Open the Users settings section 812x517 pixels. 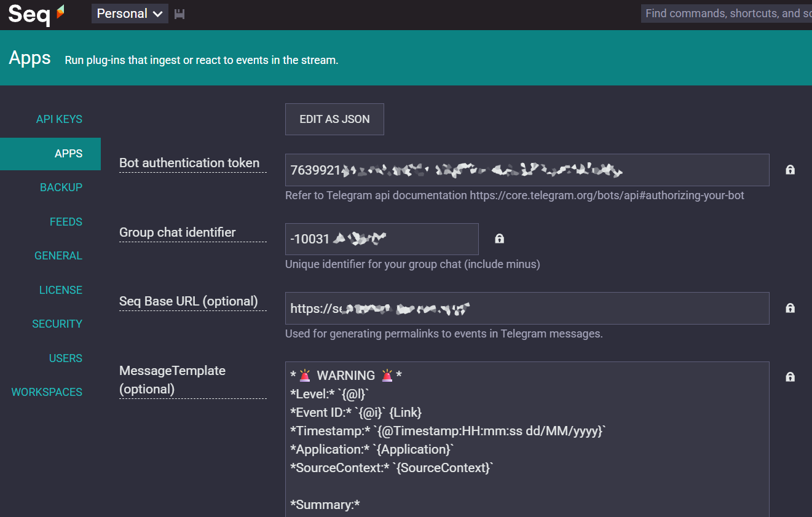pyautogui.click(x=66, y=358)
